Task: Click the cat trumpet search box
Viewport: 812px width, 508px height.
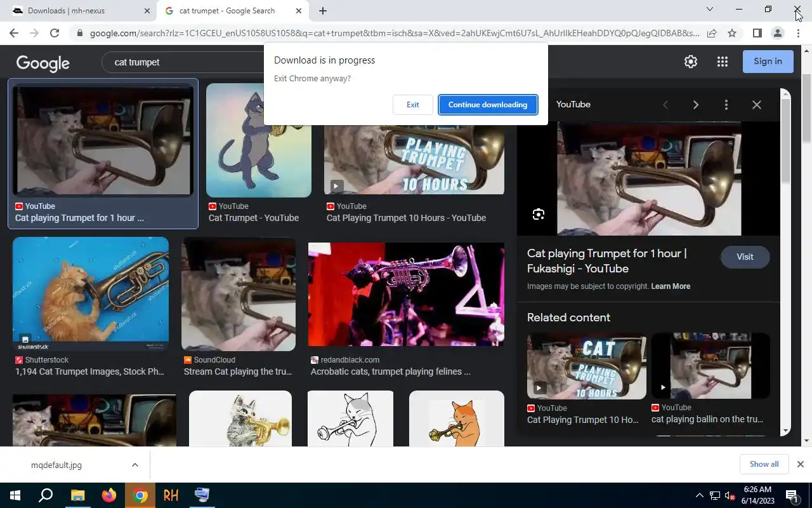Action: point(184,62)
